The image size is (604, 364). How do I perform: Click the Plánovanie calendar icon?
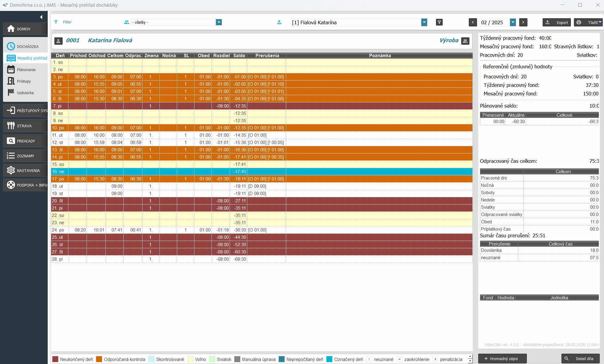pyautogui.click(x=11, y=70)
